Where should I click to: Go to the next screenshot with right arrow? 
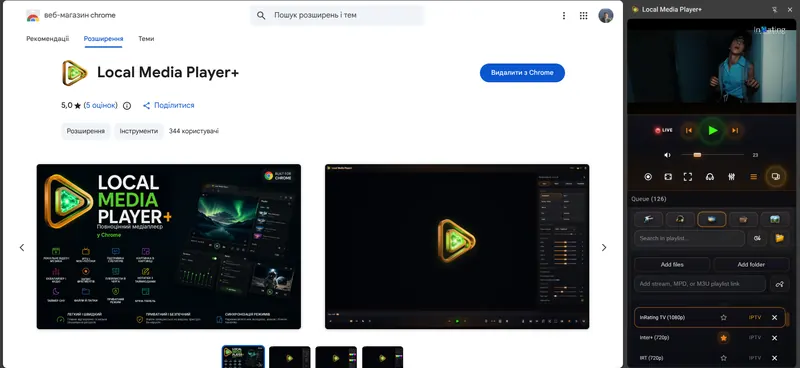click(604, 248)
